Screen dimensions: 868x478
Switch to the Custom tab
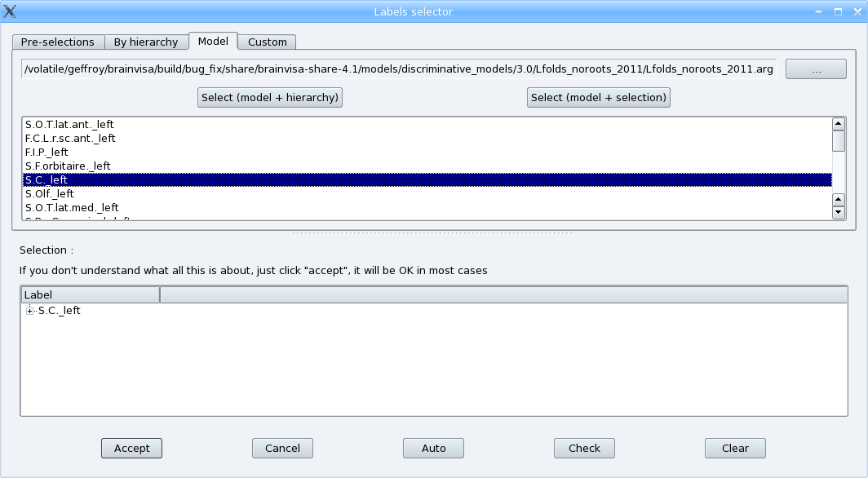267,42
